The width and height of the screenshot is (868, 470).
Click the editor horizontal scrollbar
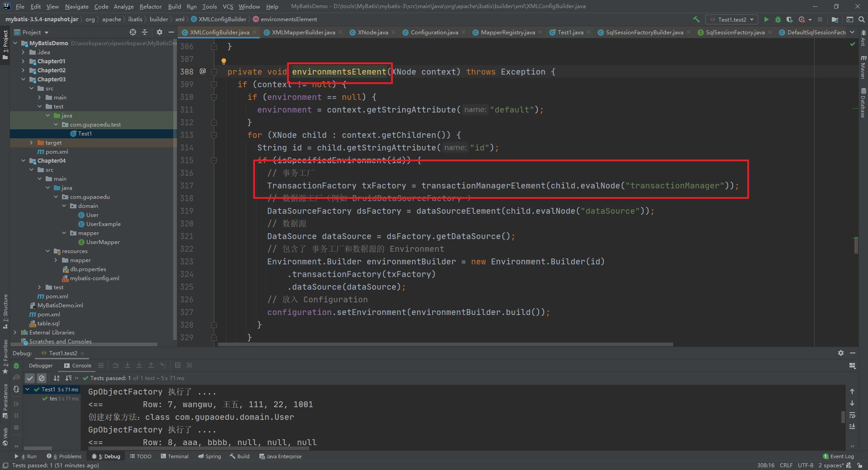[445, 344]
